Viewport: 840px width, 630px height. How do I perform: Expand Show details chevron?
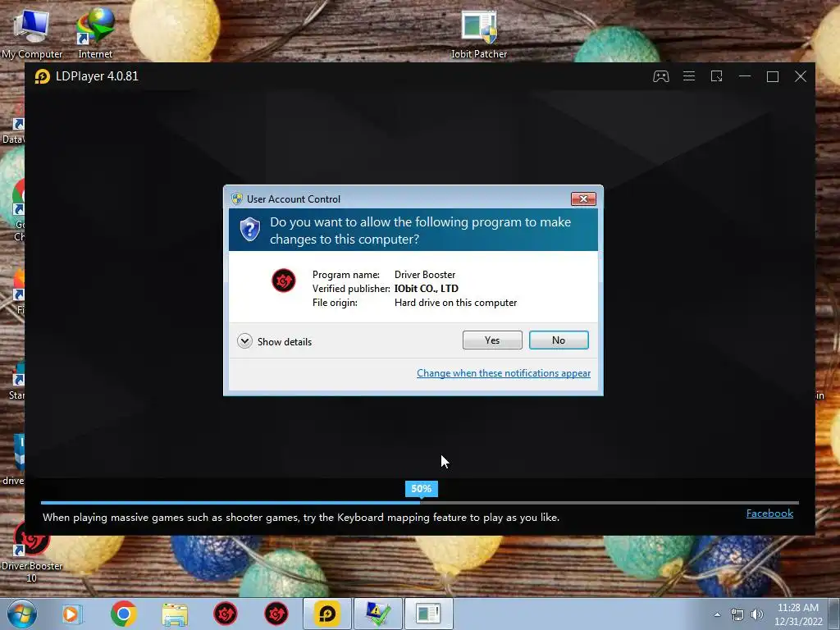pos(244,341)
